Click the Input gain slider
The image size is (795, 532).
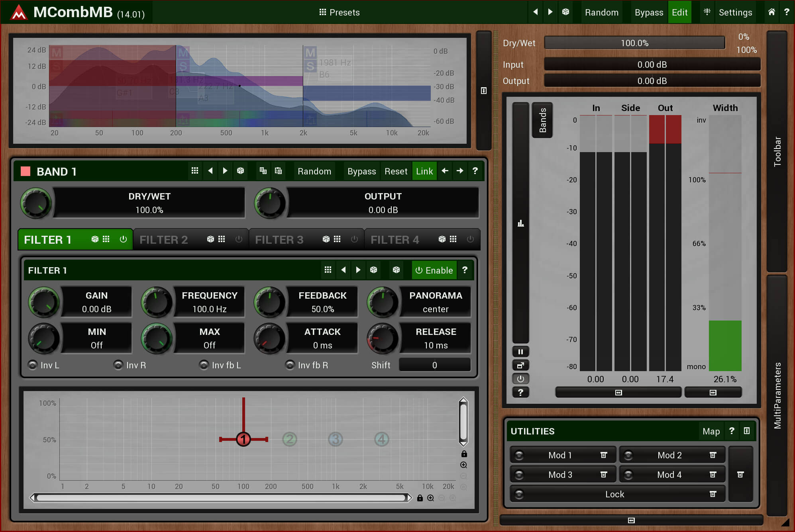(x=652, y=65)
